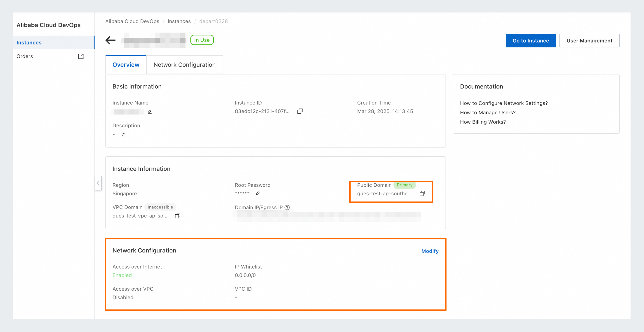Click Modify in Network Configuration

click(x=430, y=251)
